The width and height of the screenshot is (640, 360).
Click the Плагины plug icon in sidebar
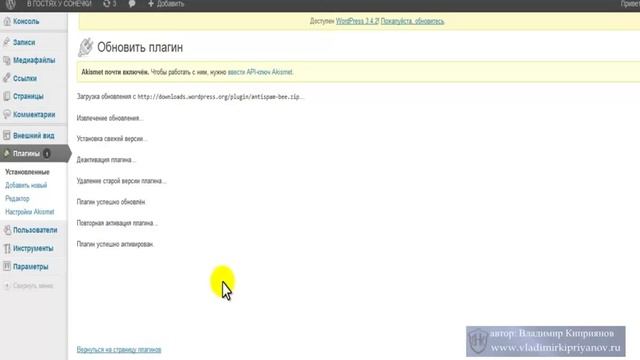coord(7,153)
